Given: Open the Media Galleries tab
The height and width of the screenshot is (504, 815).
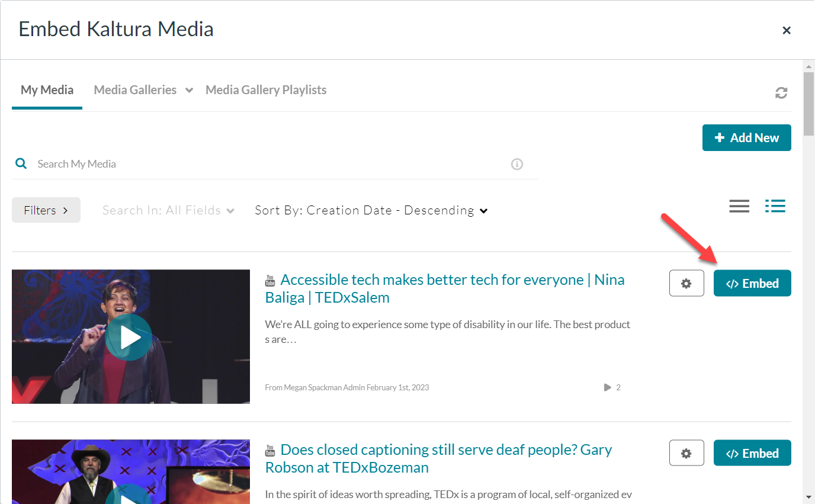Looking at the screenshot, I should [x=135, y=90].
